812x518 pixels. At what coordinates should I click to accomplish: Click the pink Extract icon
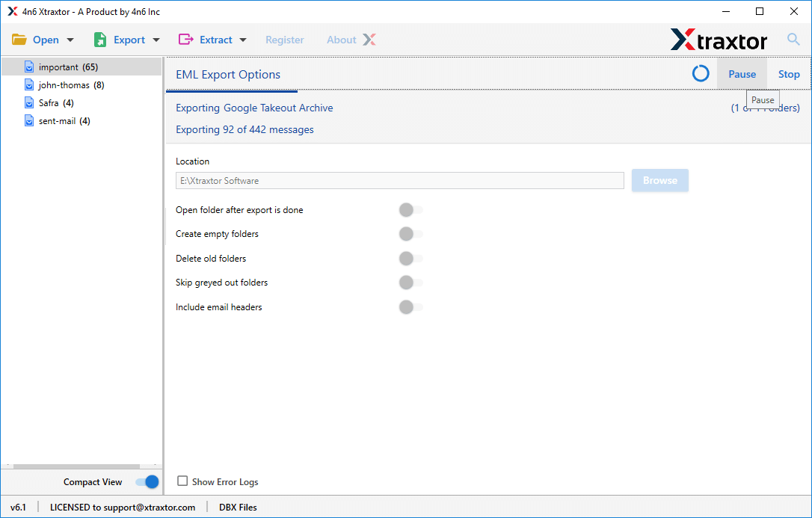coord(186,40)
